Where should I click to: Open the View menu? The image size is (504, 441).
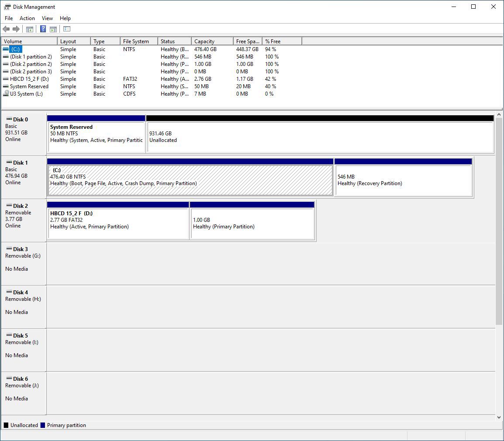(47, 18)
